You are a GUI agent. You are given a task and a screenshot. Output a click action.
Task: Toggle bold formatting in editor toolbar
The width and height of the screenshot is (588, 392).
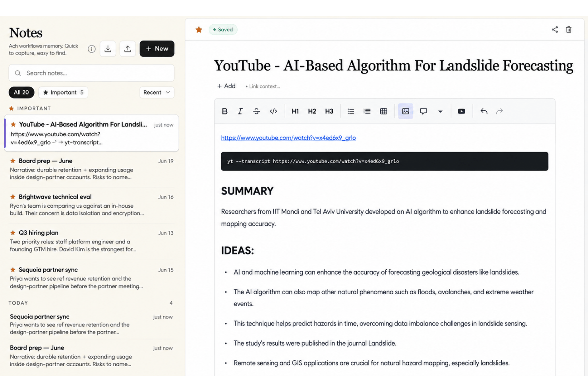224,111
